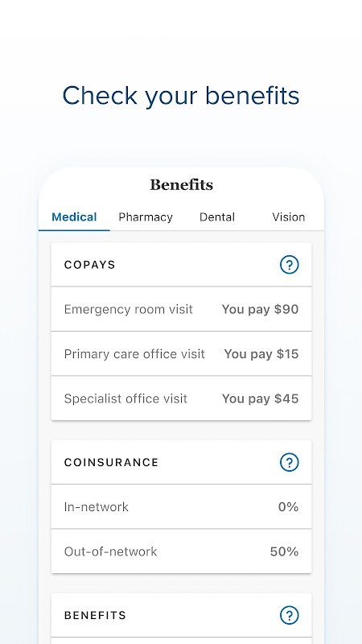Select the Emergency room visit row
Image resolution: width=362 pixels, height=644 pixels.
(x=182, y=309)
